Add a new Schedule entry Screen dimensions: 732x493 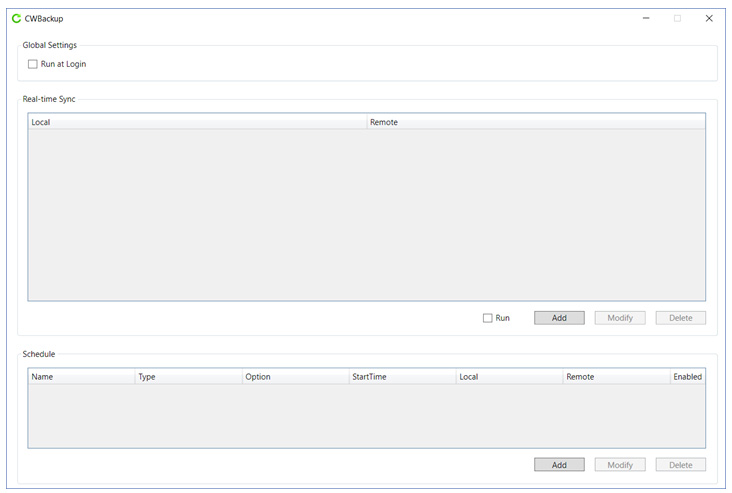click(x=559, y=465)
